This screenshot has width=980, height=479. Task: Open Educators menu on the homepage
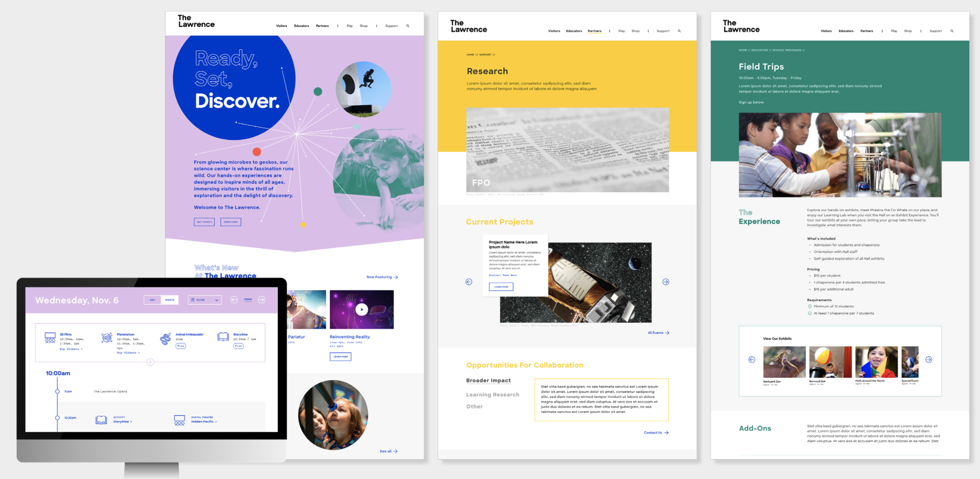[x=301, y=26]
